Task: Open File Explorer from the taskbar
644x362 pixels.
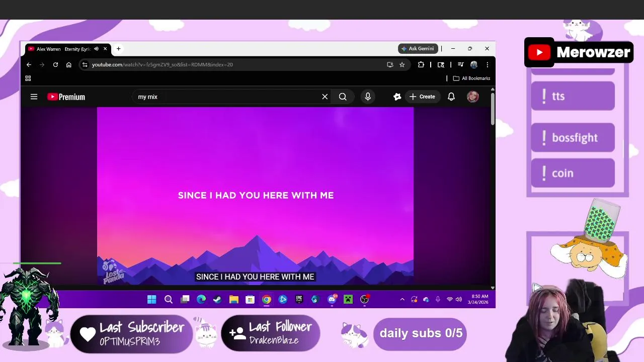Action: pyautogui.click(x=234, y=300)
